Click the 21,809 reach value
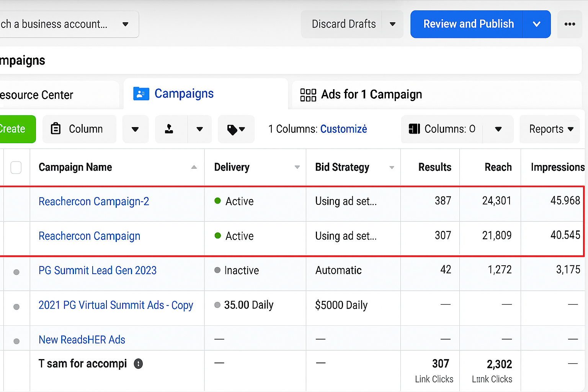Screen dimensions: 588x392 (x=497, y=235)
